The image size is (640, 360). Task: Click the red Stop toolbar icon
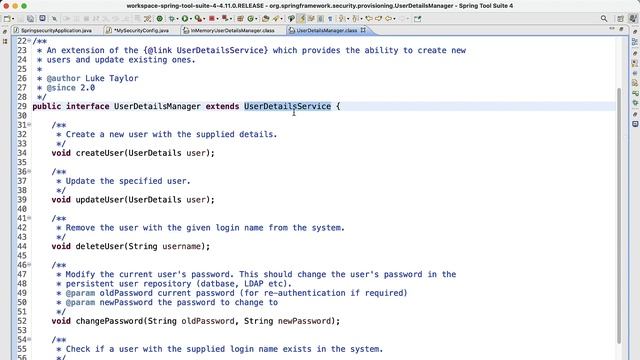pyautogui.click(x=212, y=19)
